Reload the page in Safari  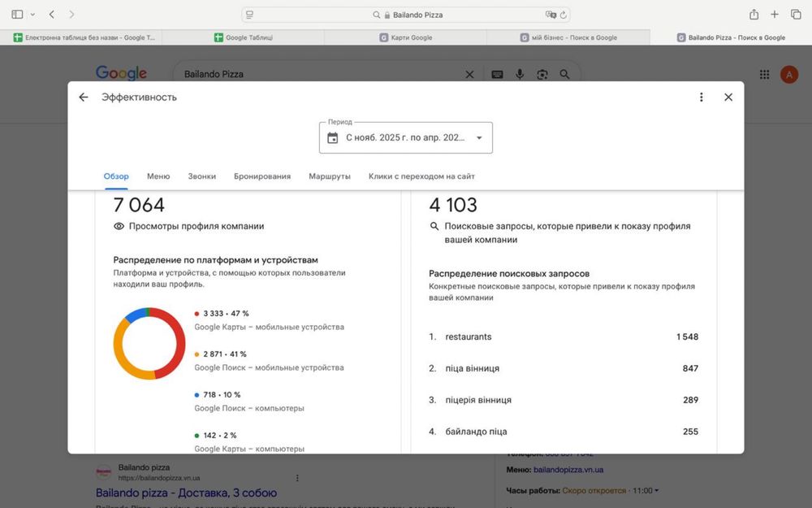pos(564,15)
